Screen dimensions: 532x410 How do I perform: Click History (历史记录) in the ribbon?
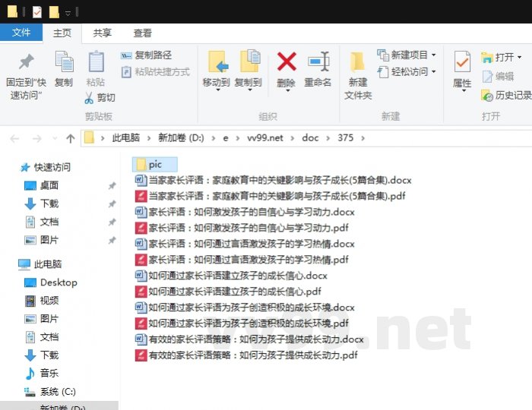[506, 96]
